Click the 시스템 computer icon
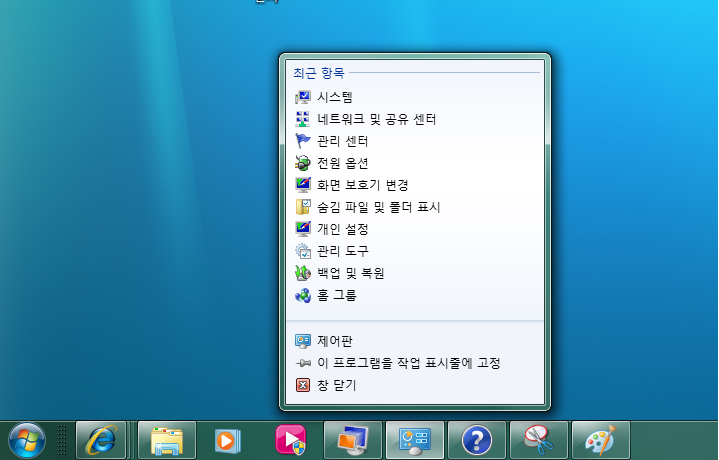 point(303,97)
